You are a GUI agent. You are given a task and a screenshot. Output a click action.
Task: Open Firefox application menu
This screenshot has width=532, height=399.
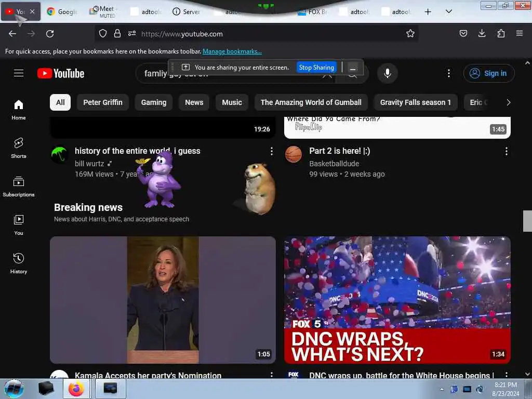[520, 33]
